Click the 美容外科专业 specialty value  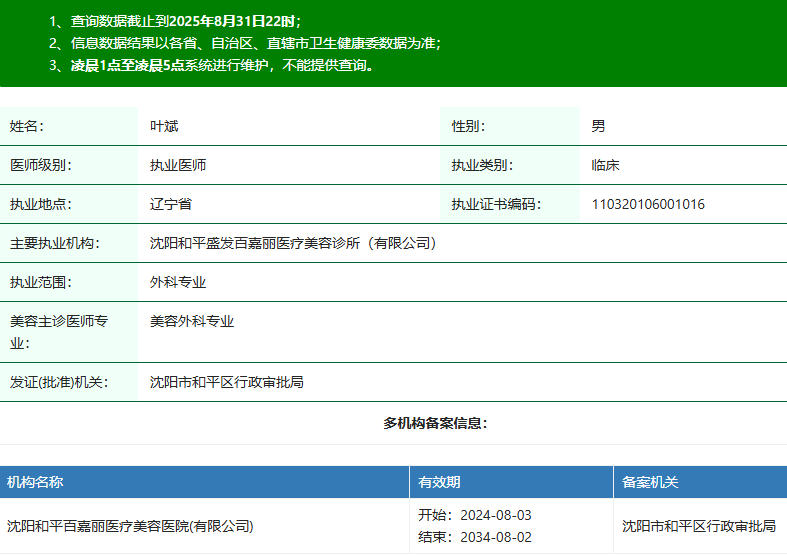click(x=192, y=321)
